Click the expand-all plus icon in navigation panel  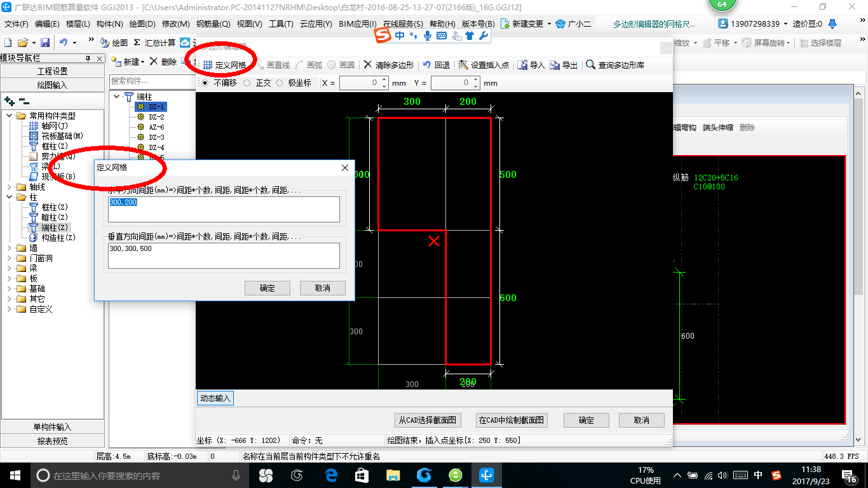9,100
